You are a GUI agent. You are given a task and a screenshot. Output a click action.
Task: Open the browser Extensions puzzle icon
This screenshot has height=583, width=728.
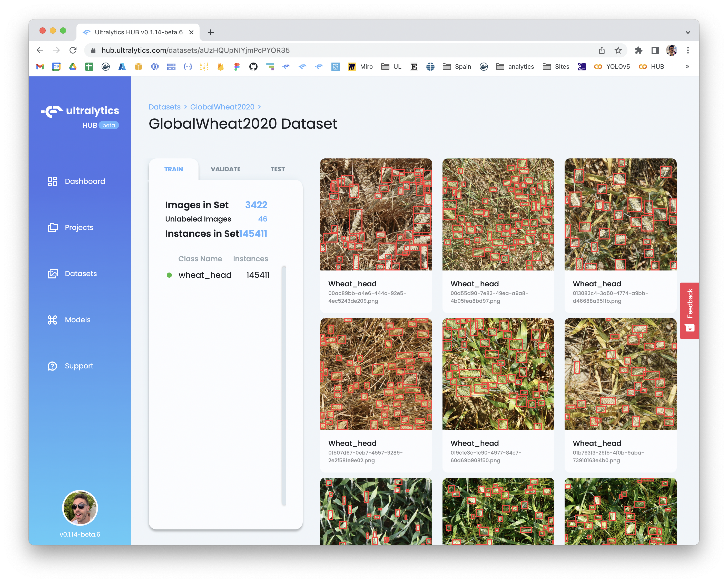(638, 50)
